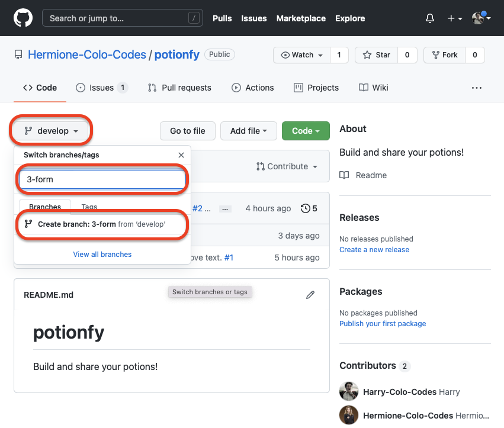Expand the Add file dropdown
Image resolution: width=504 pixels, height=428 pixels.
(x=248, y=131)
